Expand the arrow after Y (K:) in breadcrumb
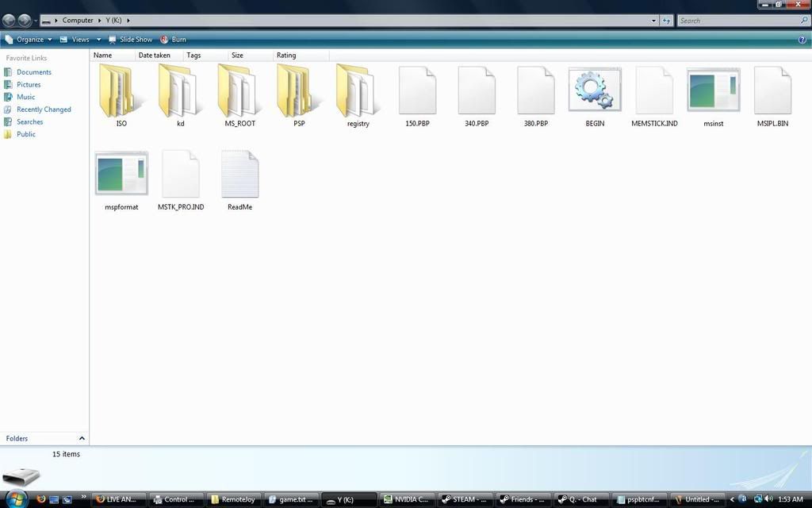 click(x=128, y=20)
